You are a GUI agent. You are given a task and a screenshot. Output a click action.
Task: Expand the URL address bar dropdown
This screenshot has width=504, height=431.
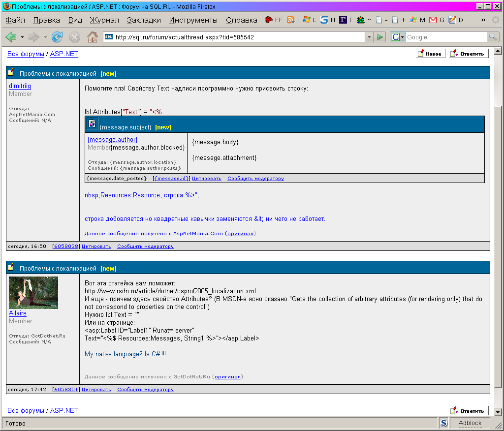pyautogui.click(x=369, y=37)
